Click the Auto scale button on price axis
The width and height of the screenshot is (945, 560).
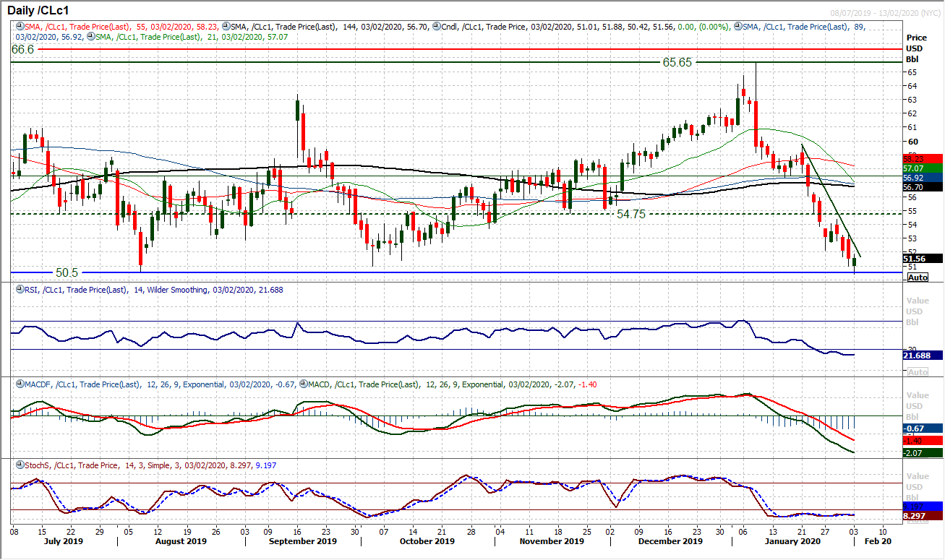point(917,277)
